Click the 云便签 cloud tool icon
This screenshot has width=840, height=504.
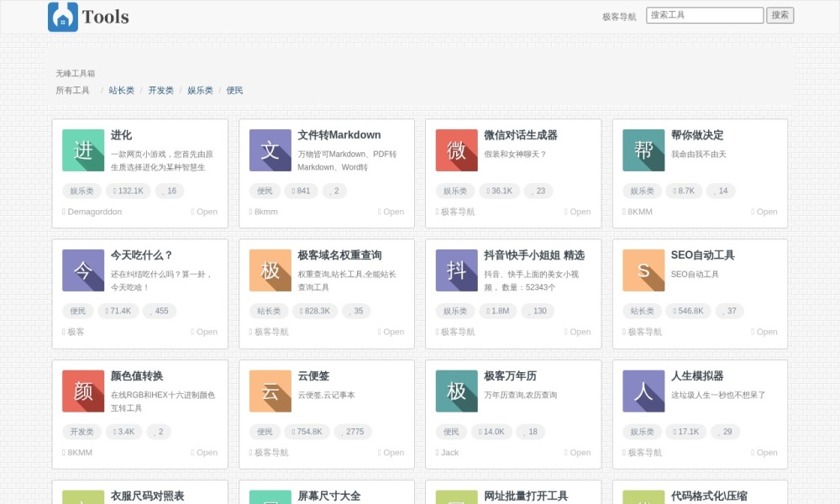coord(269,391)
